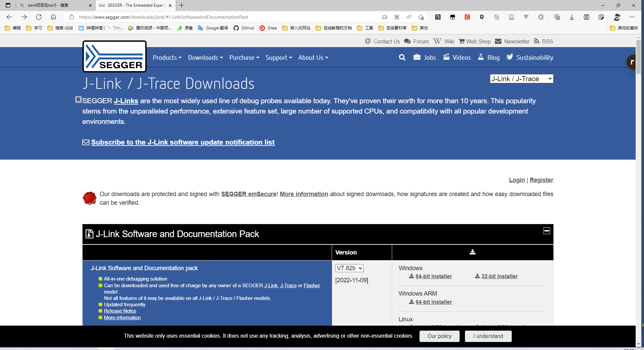The height and width of the screenshot is (350, 644).
Task: Add page to favorites star icon
Action: click(421, 17)
